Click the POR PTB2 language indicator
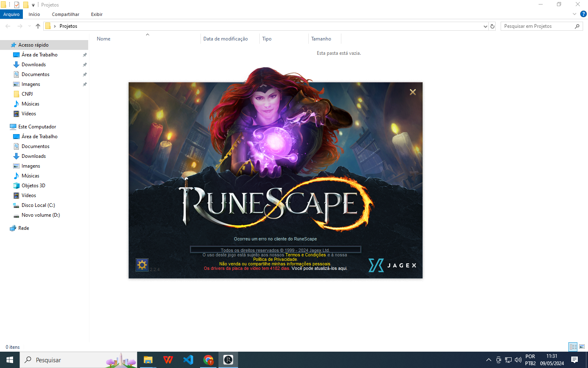 [530, 360]
